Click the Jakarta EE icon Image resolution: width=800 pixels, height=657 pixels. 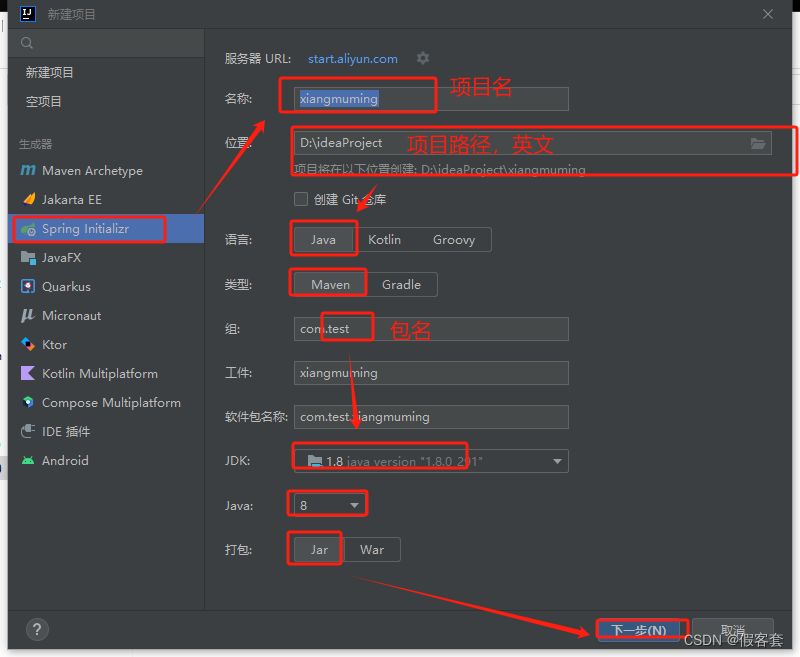pos(29,199)
